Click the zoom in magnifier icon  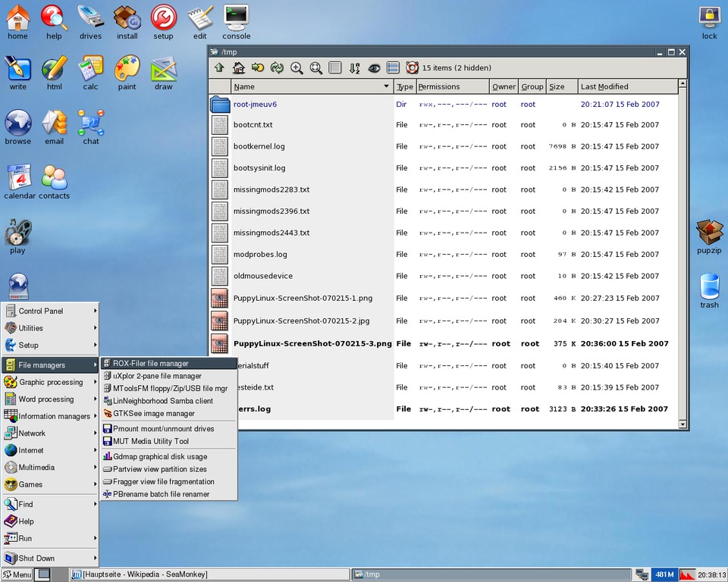tap(297, 68)
